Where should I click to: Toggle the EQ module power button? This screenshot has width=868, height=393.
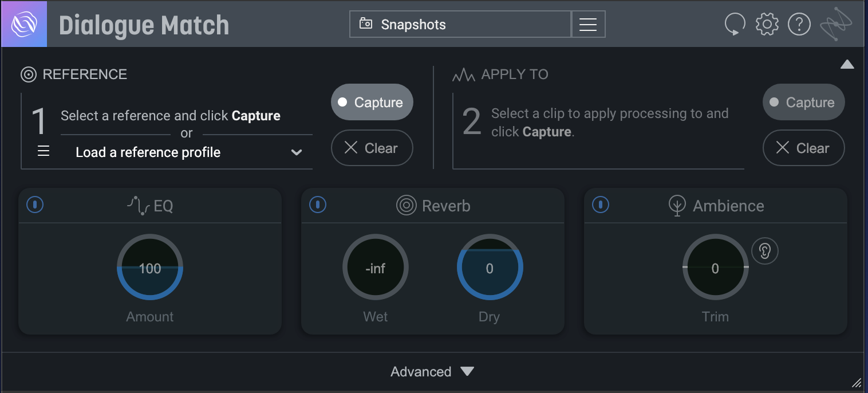point(35,205)
